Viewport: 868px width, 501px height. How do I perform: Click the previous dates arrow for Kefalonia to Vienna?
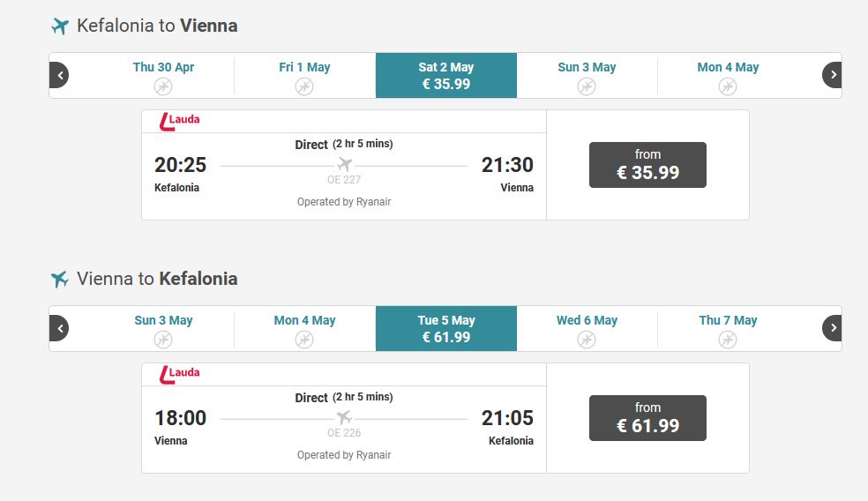[x=59, y=75]
